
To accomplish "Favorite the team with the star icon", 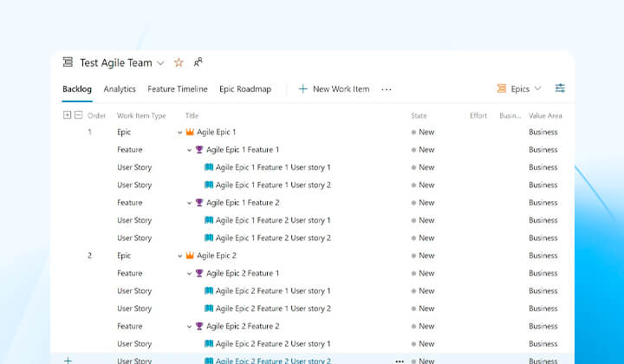I will [179, 62].
